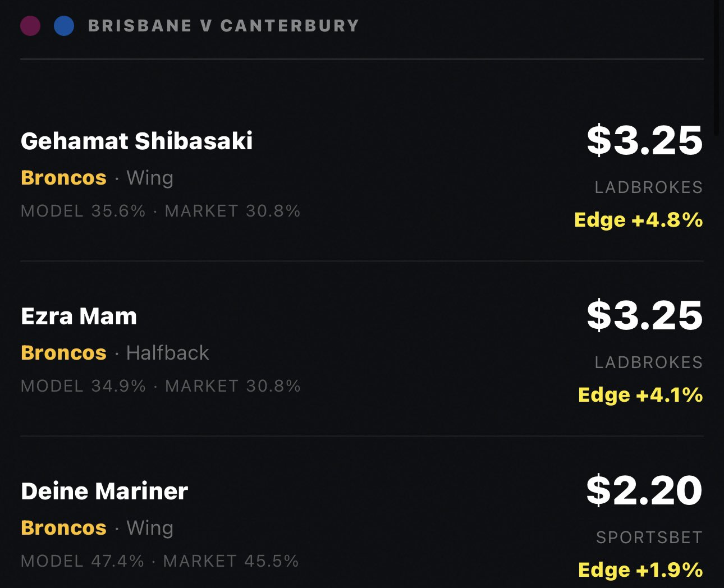Click Broncos team label under Ezra Mam

63,352
